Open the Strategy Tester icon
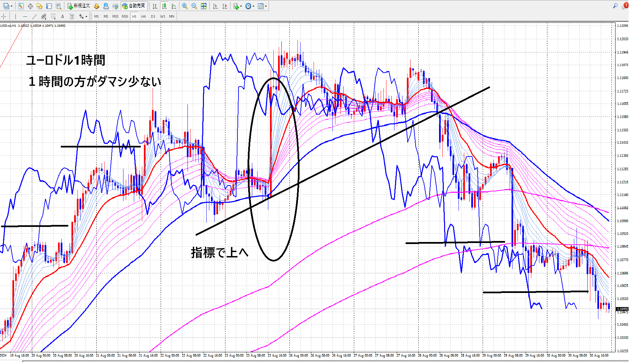Screen dimensions: 644x362 point(58,6)
